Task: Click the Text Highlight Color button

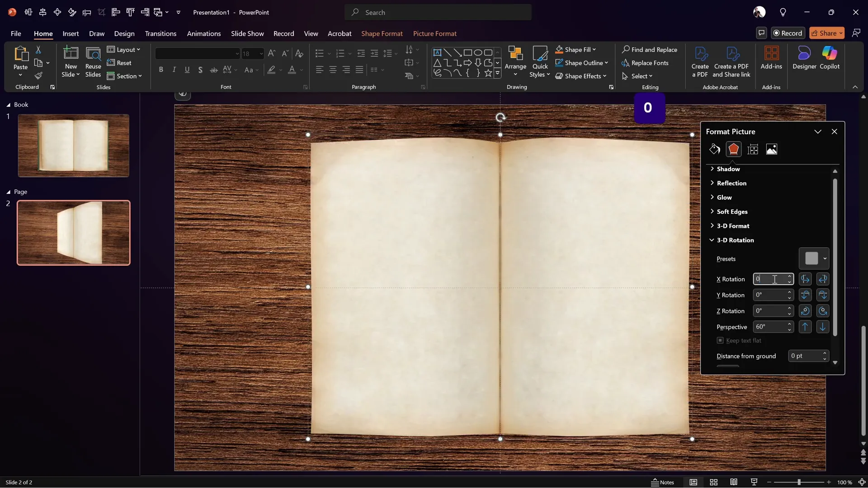Action: pyautogui.click(x=271, y=70)
